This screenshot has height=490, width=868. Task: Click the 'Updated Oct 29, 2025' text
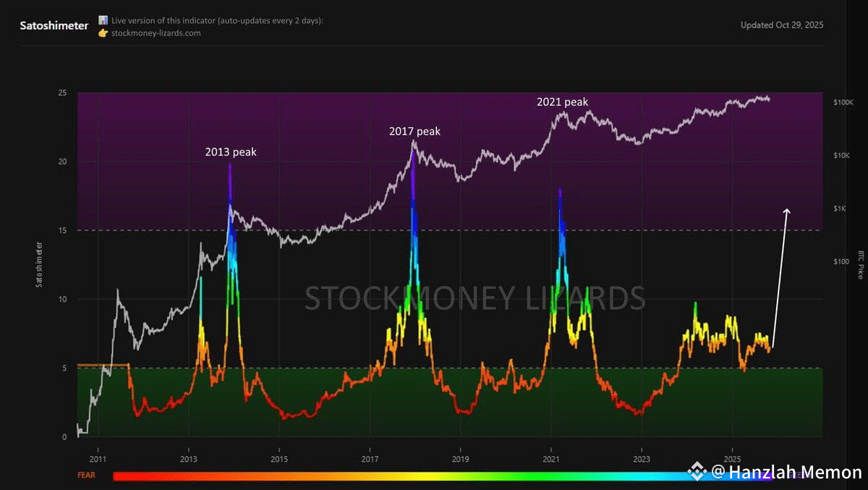click(x=782, y=25)
